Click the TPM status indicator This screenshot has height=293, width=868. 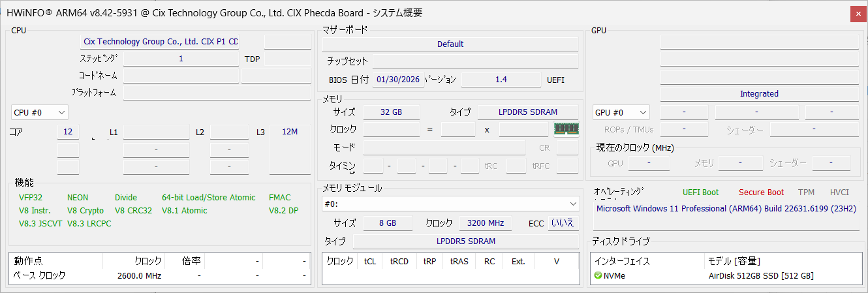pos(806,193)
